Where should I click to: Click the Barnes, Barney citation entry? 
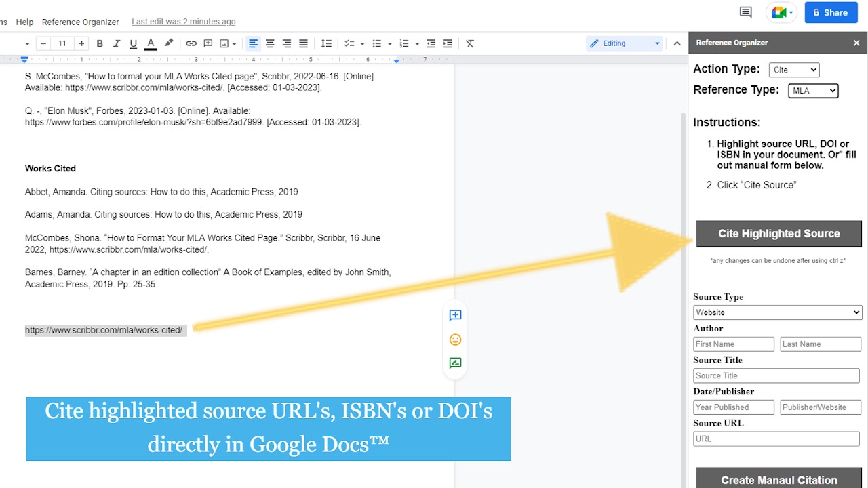point(208,279)
